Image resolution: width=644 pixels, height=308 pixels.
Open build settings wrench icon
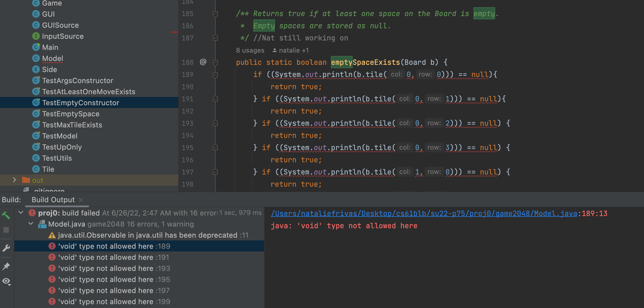(6, 248)
